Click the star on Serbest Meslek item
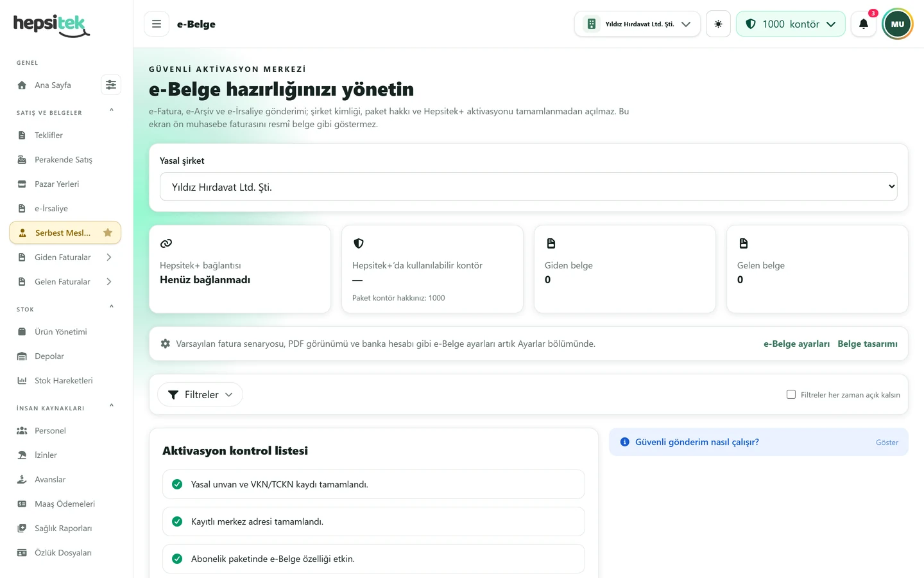924x578 pixels. [x=108, y=232]
